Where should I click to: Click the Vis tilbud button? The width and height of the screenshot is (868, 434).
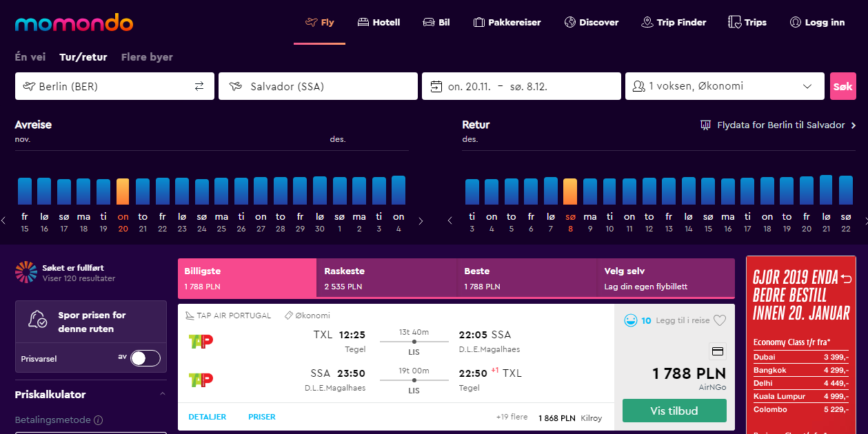click(674, 411)
